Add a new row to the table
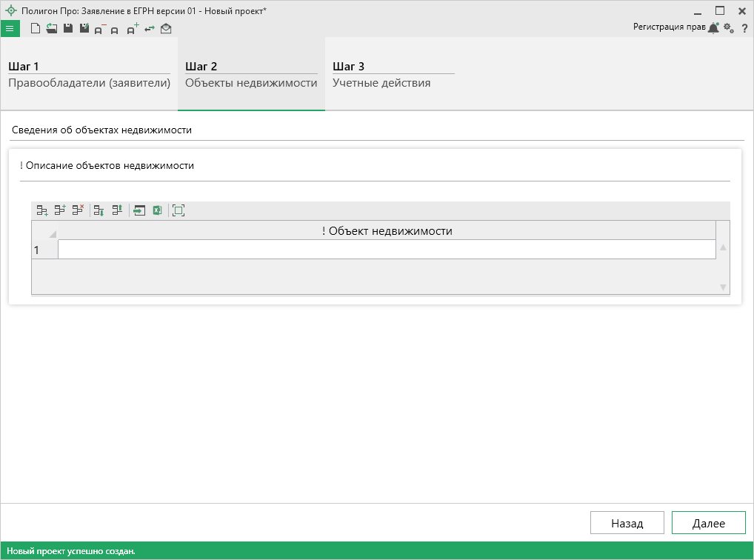Screen dimensions: 754x560 click(42, 210)
